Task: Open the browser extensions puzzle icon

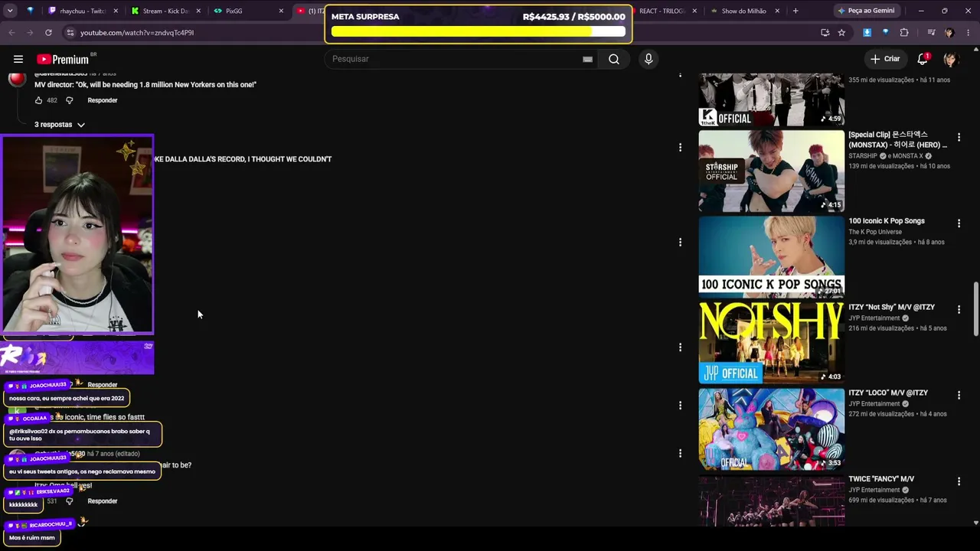Action: (x=904, y=33)
